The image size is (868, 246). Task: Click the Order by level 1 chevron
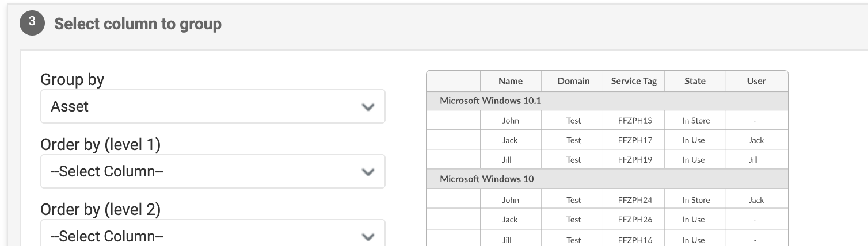pyautogui.click(x=367, y=172)
